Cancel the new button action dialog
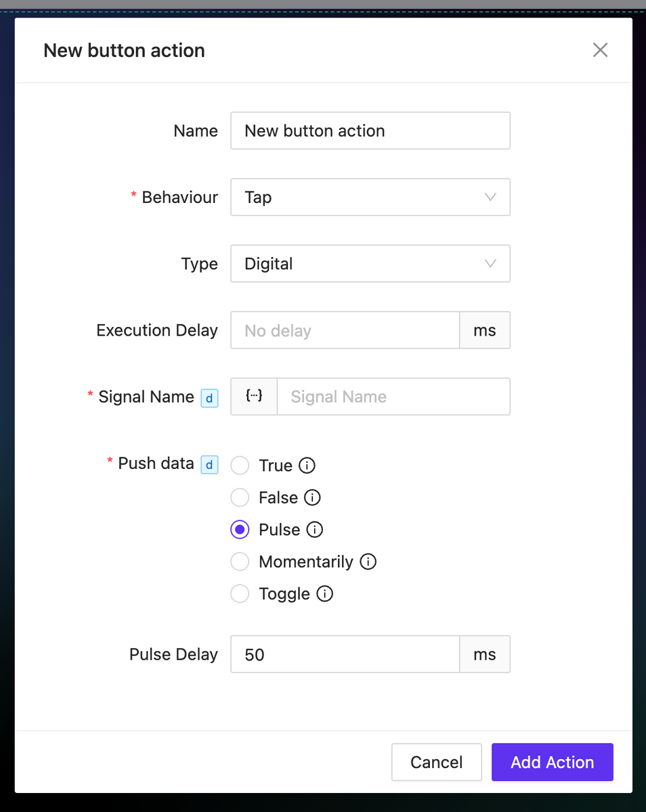The width and height of the screenshot is (646, 812). [436, 762]
